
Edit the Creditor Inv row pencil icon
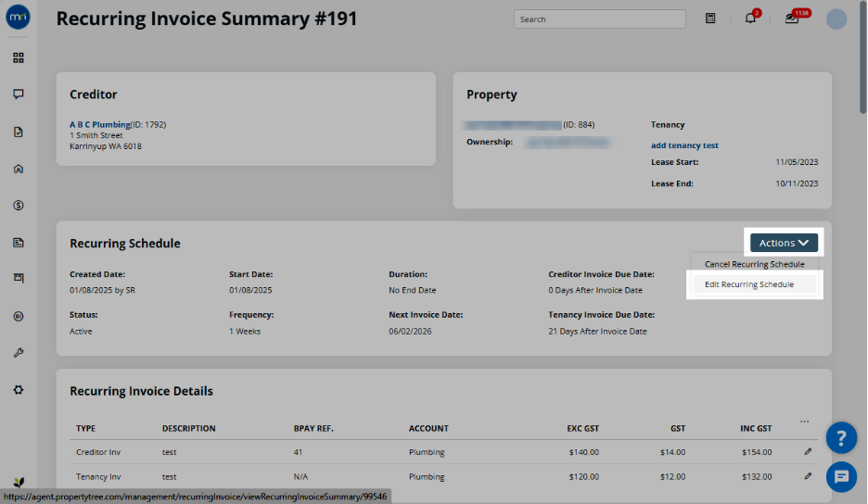[808, 451]
